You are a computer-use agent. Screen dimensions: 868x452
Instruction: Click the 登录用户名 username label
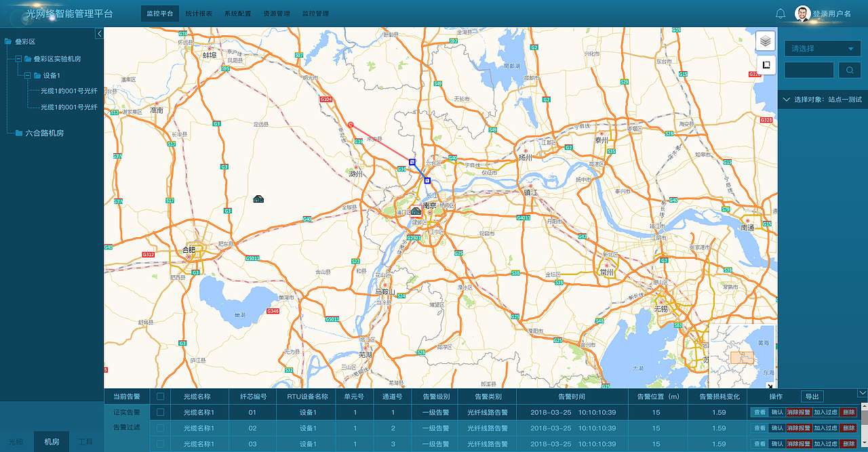coord(832,14)
